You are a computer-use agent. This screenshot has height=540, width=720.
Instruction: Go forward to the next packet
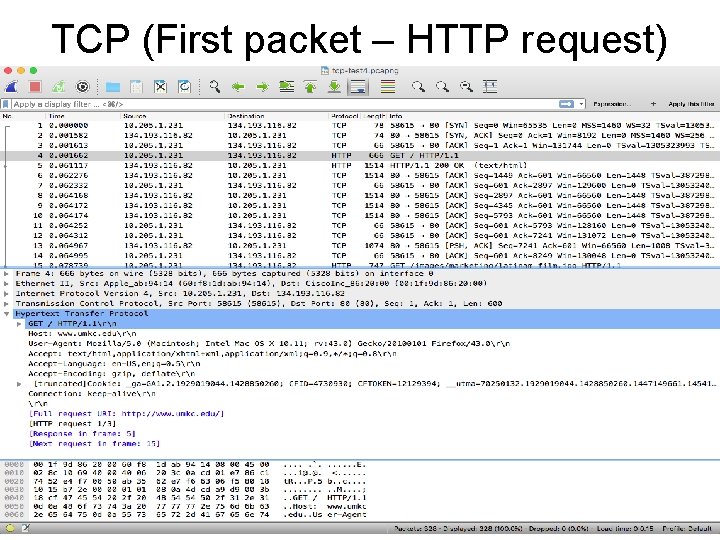pos(262,87)
